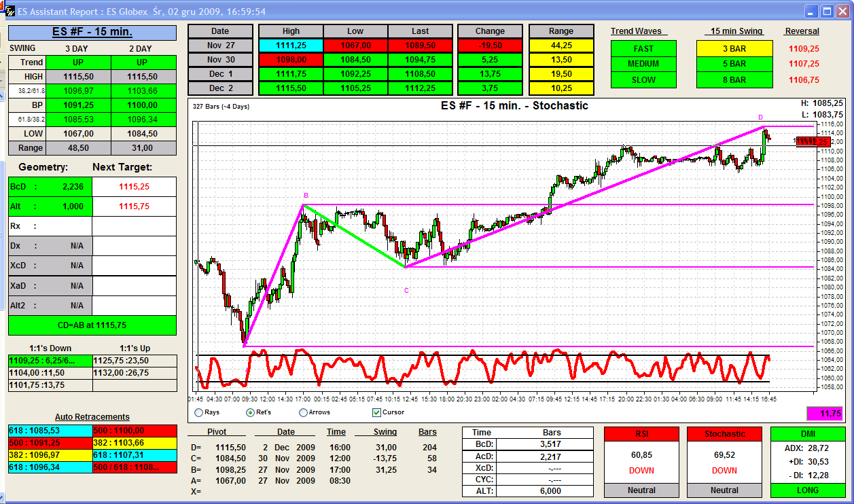Screen dimensions: 854x504
Task: Select the Ret's radio option
Action: point(250,412)
